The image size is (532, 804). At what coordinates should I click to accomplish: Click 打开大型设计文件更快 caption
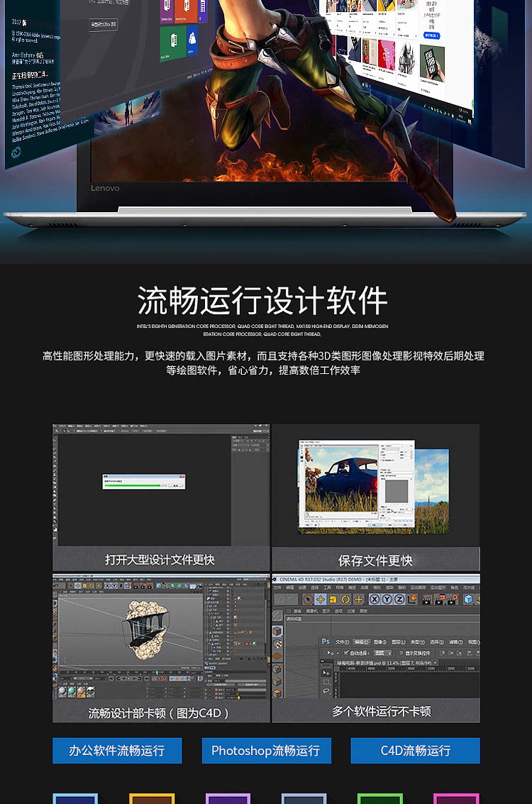click(160, 559)
